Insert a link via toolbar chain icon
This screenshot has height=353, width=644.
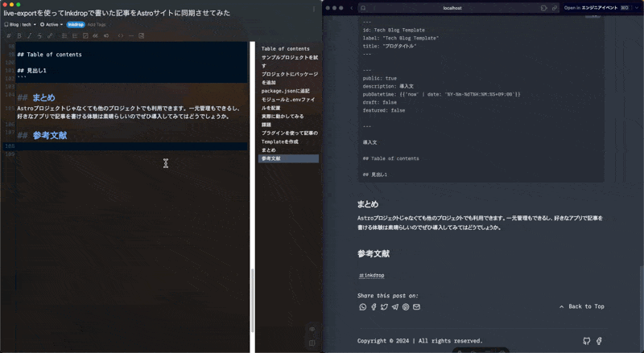click(50, 35)
